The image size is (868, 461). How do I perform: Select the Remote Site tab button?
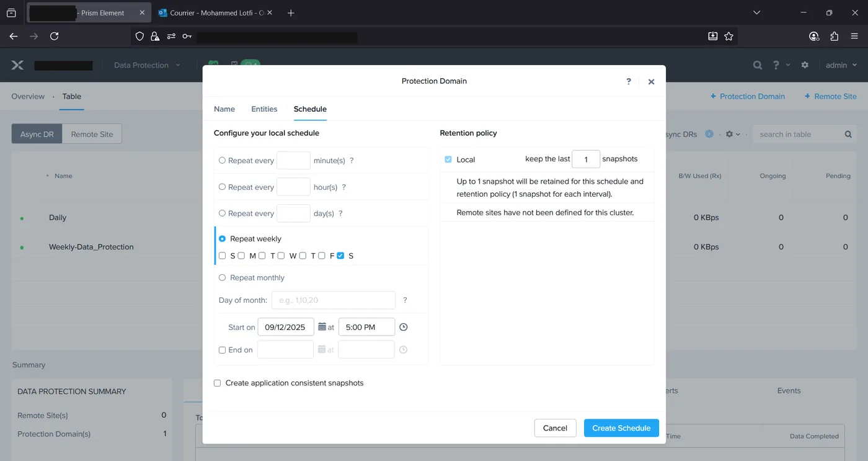[x=92, y=135]
